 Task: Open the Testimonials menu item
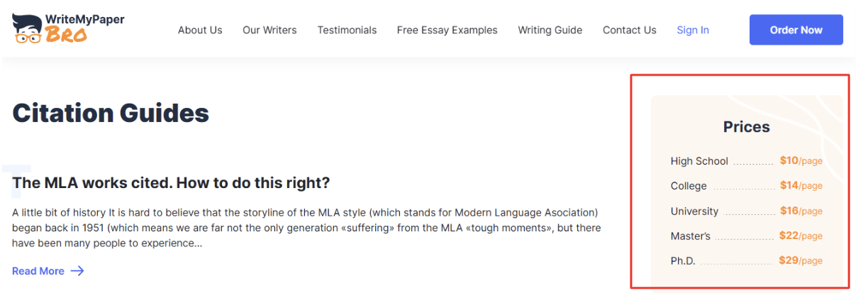pyautogui.click(x=347, y=30)
